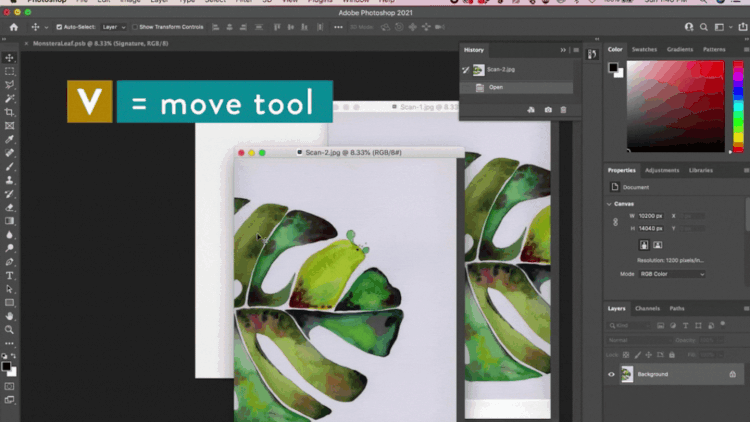Select the Dodge tool
This screenshot has height=422, width=750.
(x=9, y=248)
